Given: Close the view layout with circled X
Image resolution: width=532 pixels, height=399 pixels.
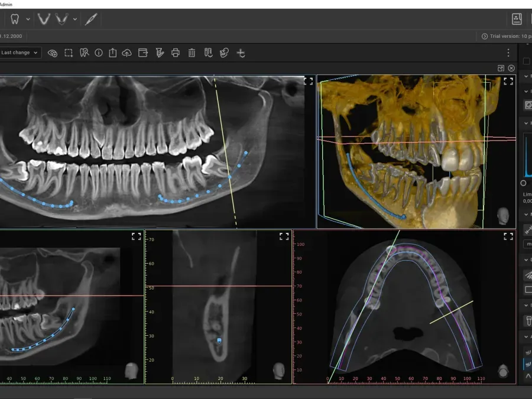Looking at the screenshot, I should click(511, 68).
